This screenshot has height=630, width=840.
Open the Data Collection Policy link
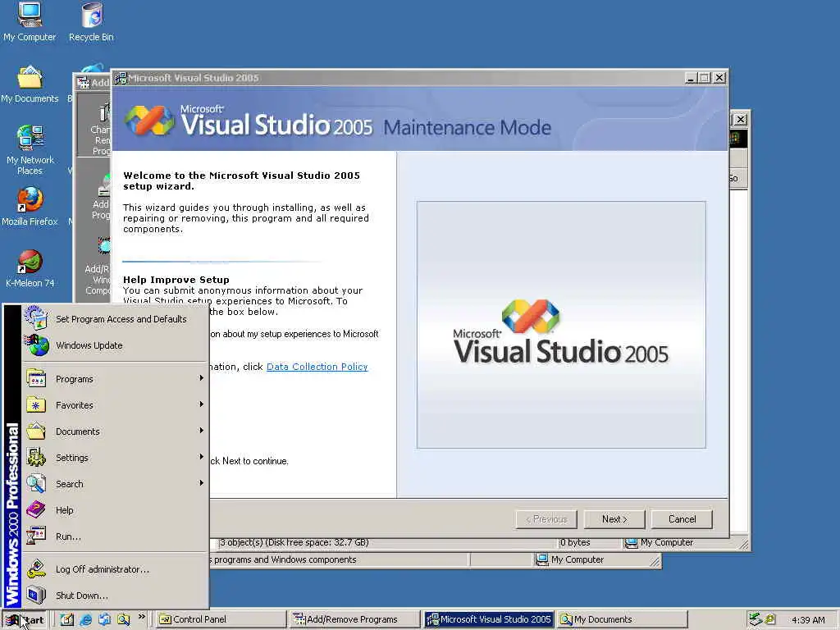(x=317, y=367)
